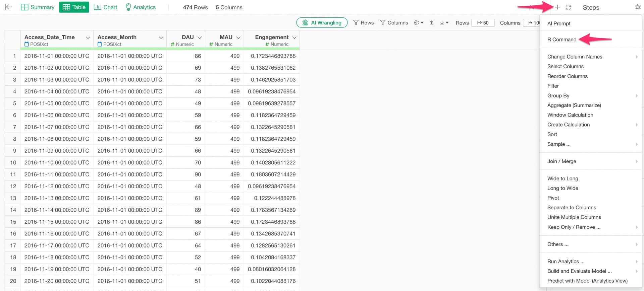Select R Command from the menu

pos(562,40)
